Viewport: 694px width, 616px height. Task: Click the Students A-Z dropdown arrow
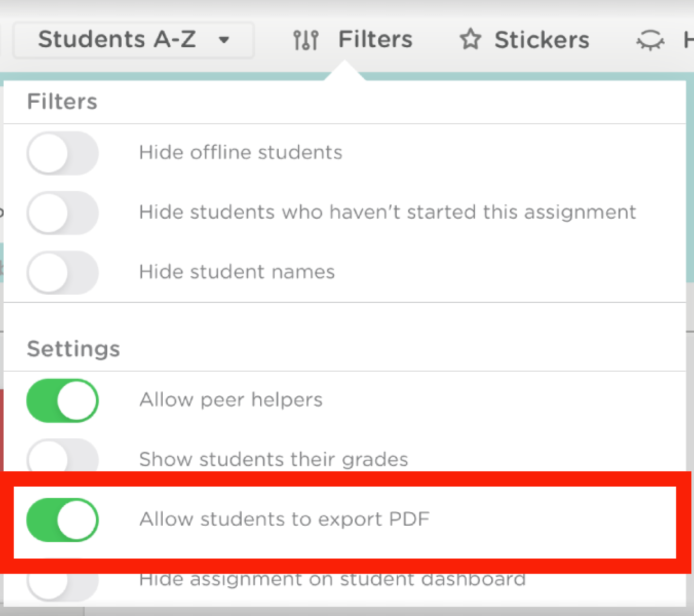(x=224, y=40)
